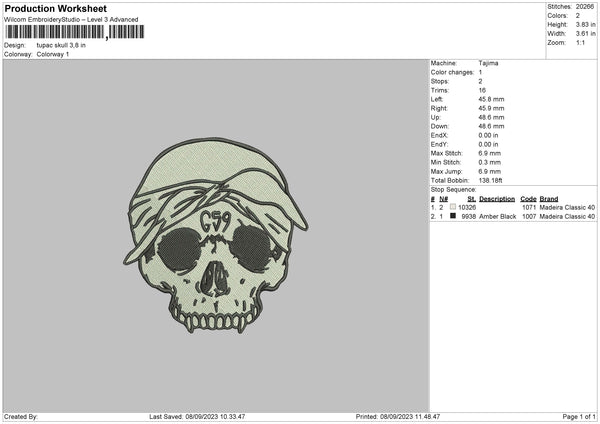Select the Max Jump value
The height and width of the screenshot is (424, 600).
pyautogui.click(x=489, y=171)
